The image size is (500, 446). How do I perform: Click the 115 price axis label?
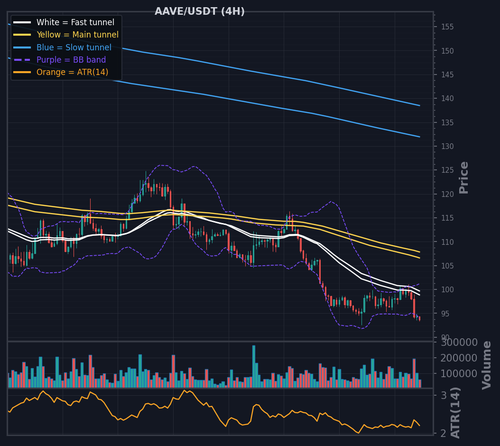pos(447,218)
